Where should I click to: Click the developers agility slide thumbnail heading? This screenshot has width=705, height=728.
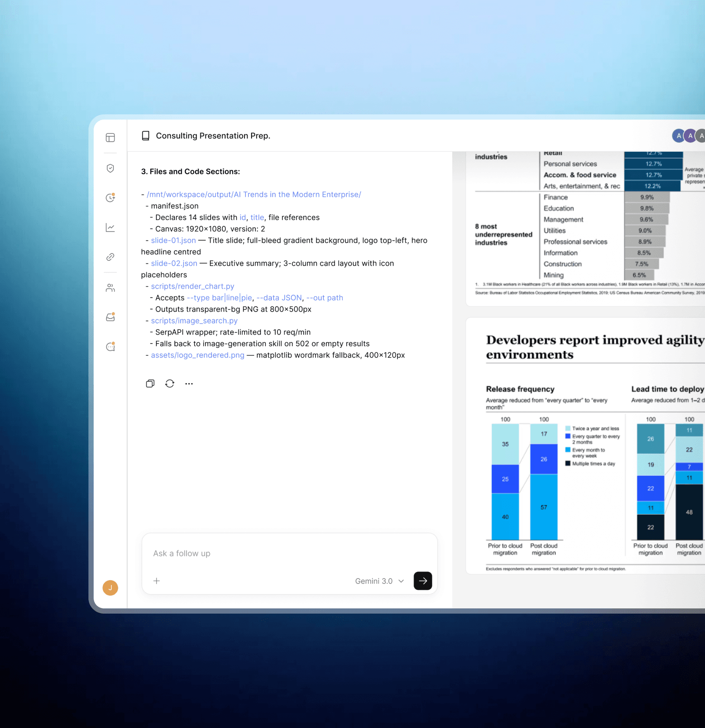pyautogui.click(x=595, y=347)
